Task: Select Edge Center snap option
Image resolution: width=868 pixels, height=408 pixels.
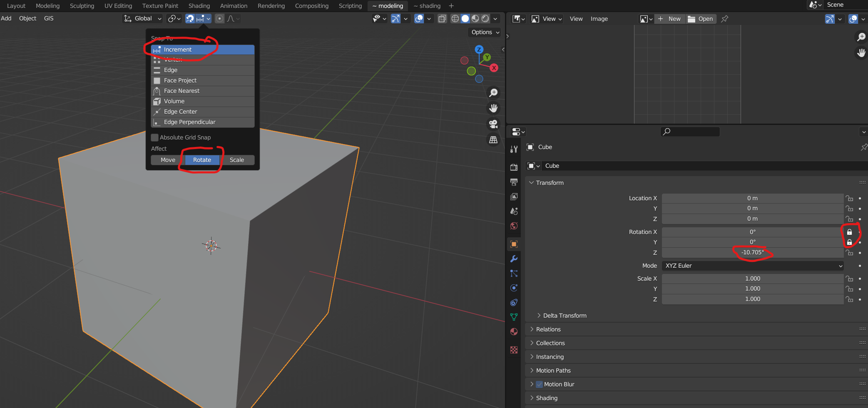Action: [203, 112]
